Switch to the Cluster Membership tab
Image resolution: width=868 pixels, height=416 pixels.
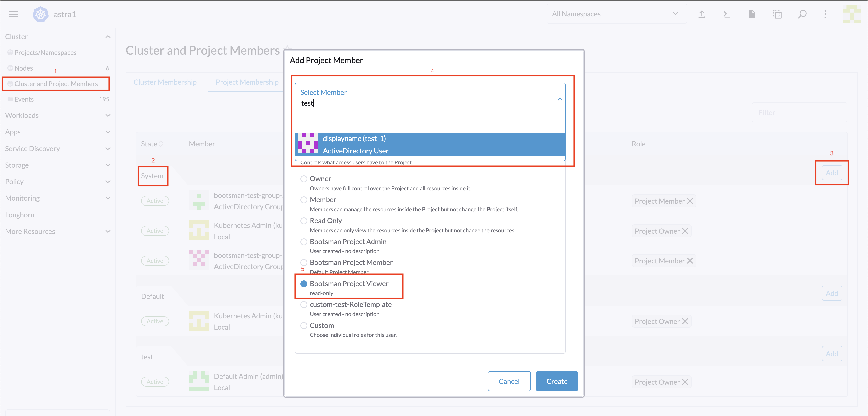[x=165, y=82]
